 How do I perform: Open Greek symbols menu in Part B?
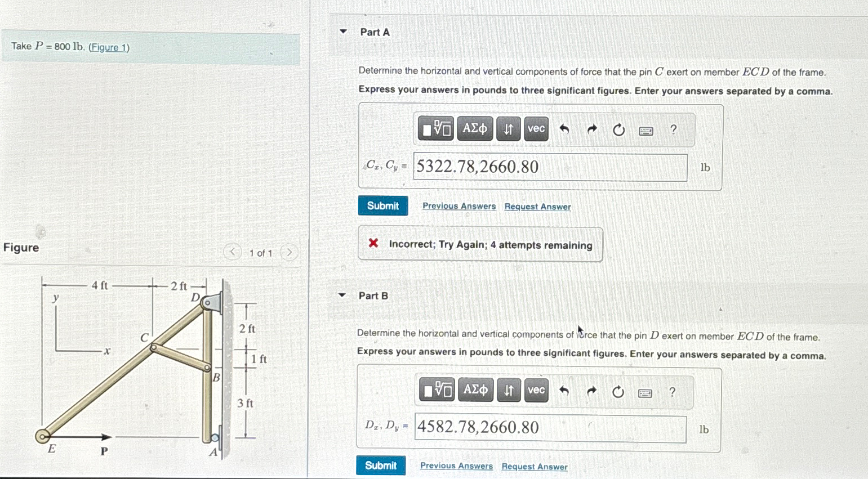coord(475,390)
